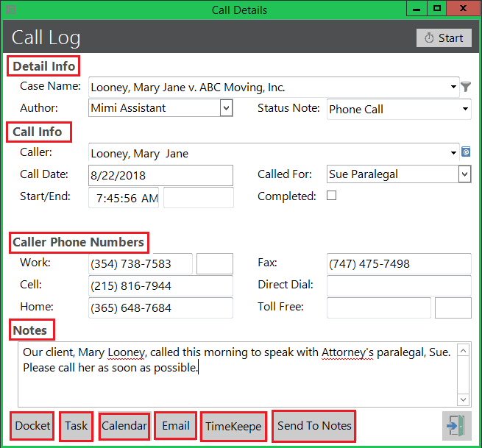
Task: Tick the Completed checkbox
Action: coord(331,196)
